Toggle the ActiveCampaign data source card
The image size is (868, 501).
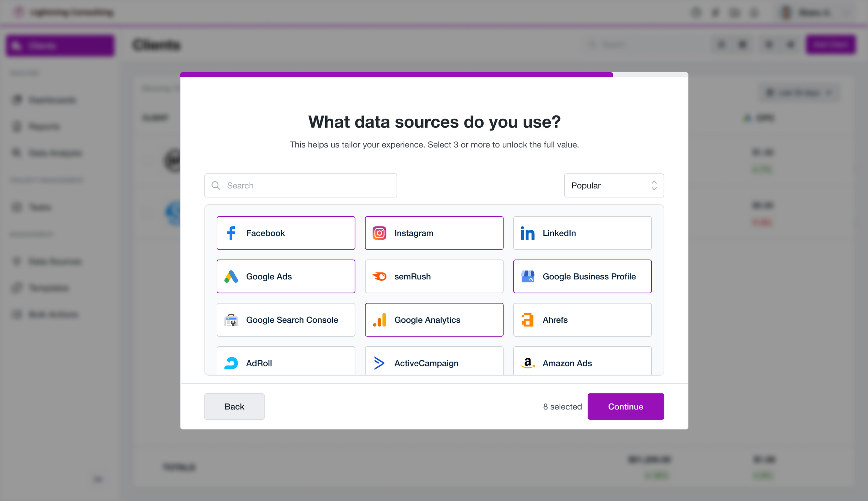click(x=434, y=361)
